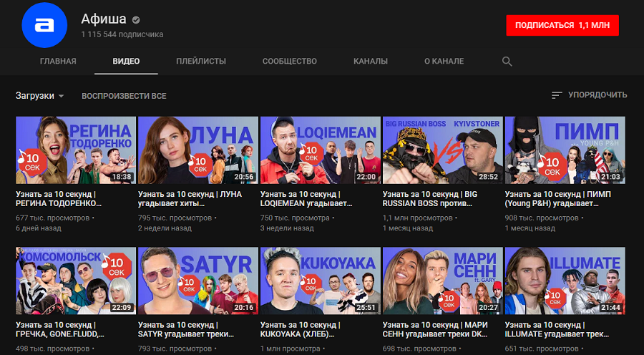Click the 25:51 duration badge

(x=367, y=308)
